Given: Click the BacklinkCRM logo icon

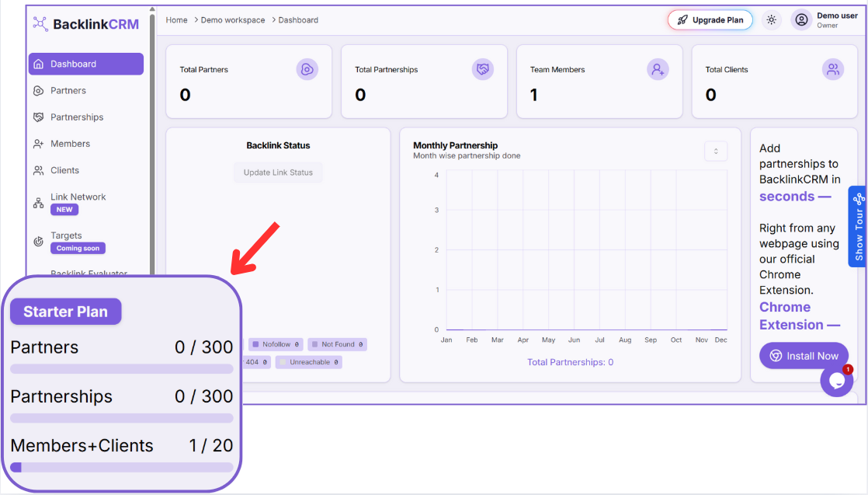Looking at the screenshot, I should [40, 24].
